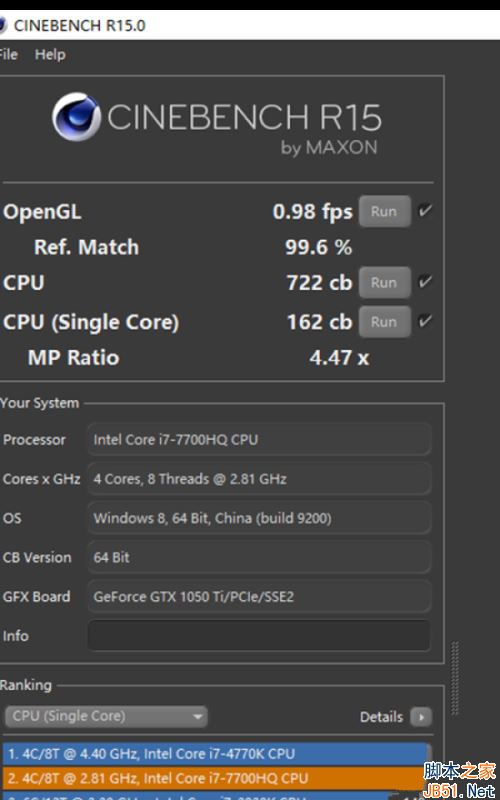
Task: Open the CPU (Single Core) ranking dropdown
Action: [106, 716]
